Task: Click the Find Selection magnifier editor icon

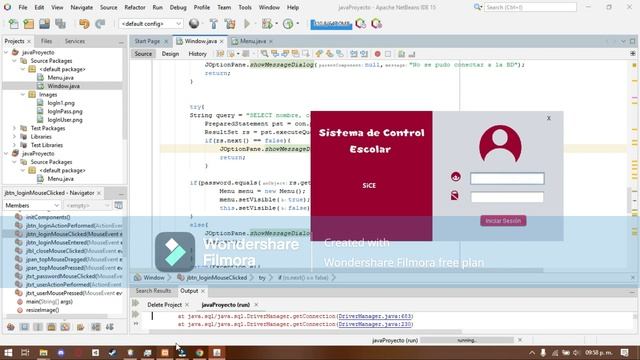Action: click(264, 54)
